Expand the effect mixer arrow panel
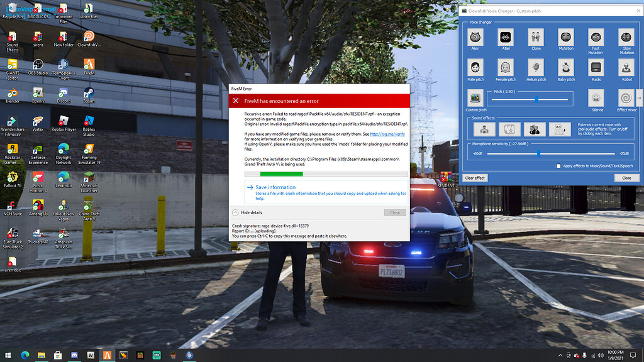Image resolution: width=644 pixels, height=362 pixels. pos(639,98)
